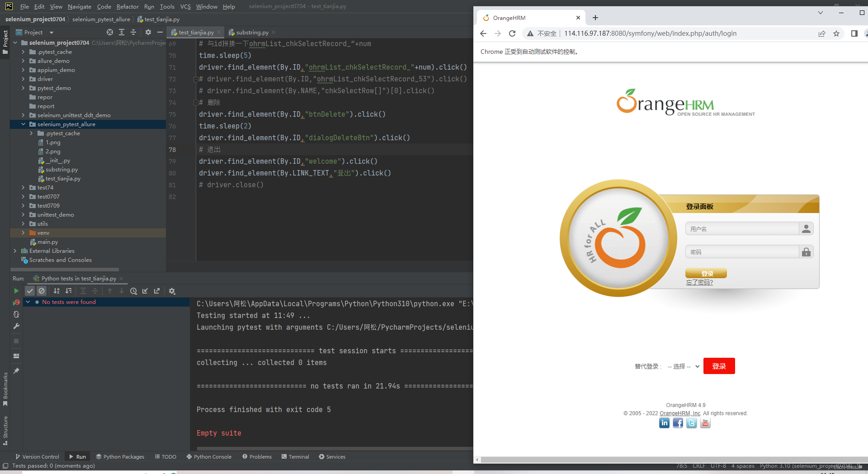Open LinkedIn icon on OrangeHRM page
Screen dimensions: 868x474
[x=664, y=423]
